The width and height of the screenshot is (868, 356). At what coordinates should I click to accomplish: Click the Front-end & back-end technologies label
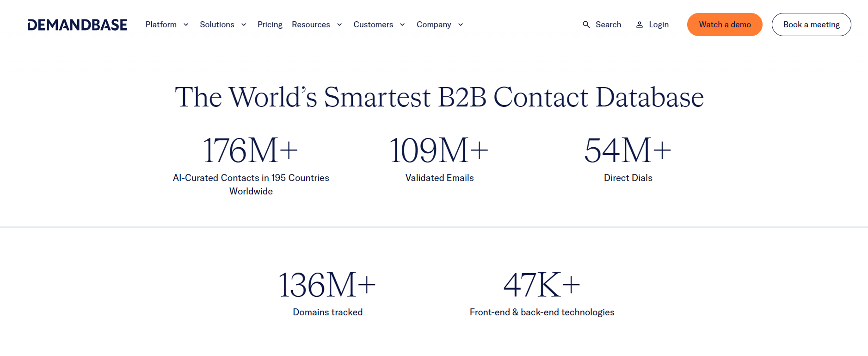[x=542, y=312]
